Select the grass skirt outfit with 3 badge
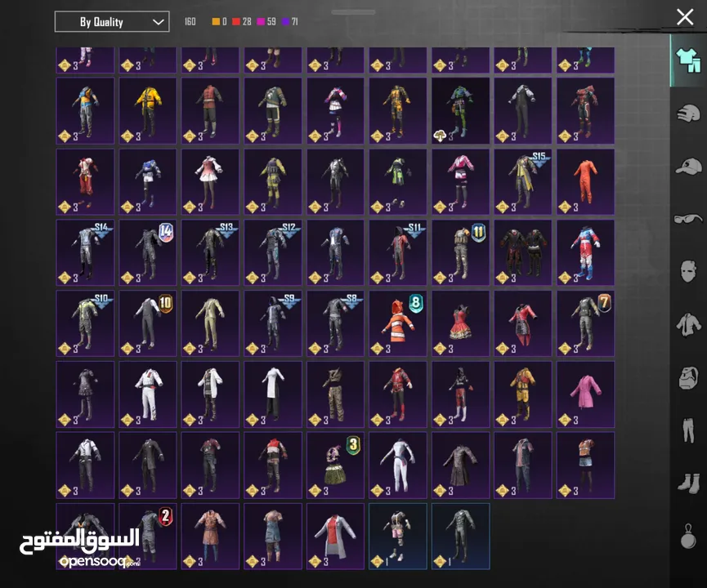 pyautogui.click(x=335, y=465)
